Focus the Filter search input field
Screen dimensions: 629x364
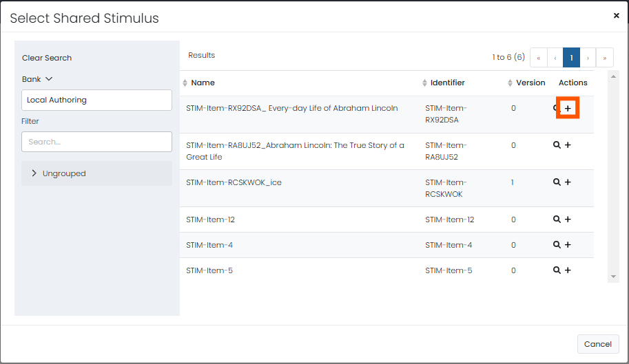(96, 142)
